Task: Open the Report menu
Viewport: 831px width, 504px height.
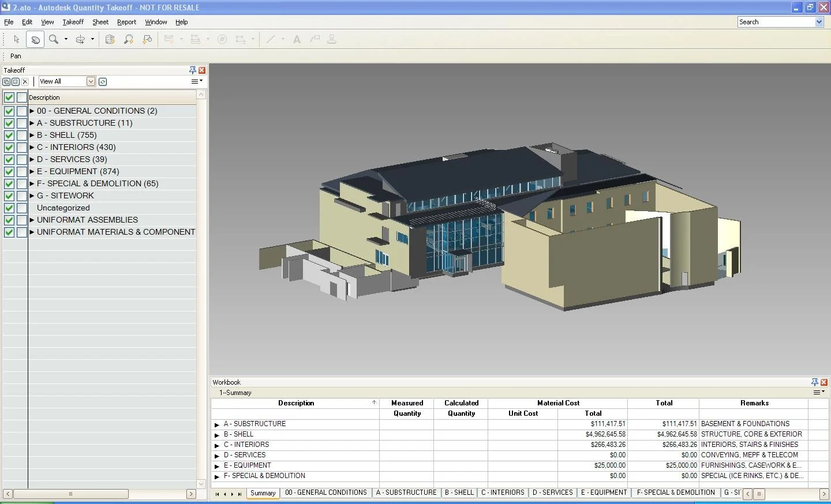Action: coord(126,22)
